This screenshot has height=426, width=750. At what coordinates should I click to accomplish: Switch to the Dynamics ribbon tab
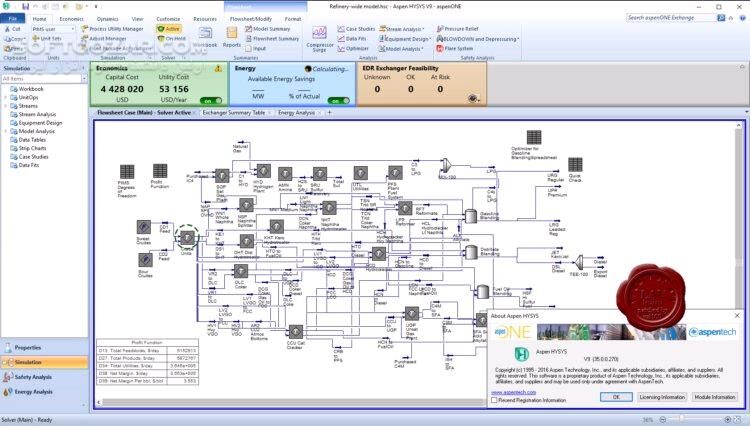coord(107,18)
